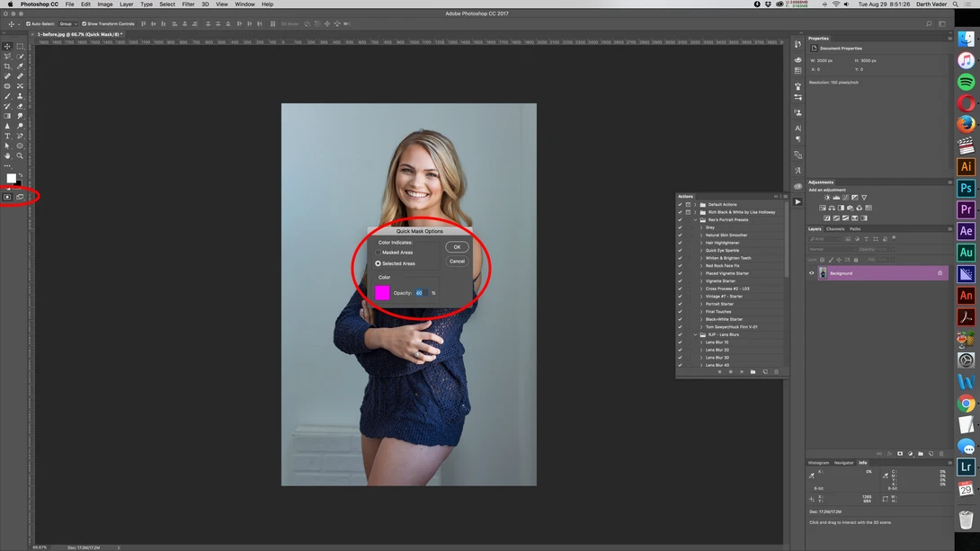Image resolution: width=980 pixels, height=551 pixels.
Task: Expand Default Actions folder
Action: [695, 204]
